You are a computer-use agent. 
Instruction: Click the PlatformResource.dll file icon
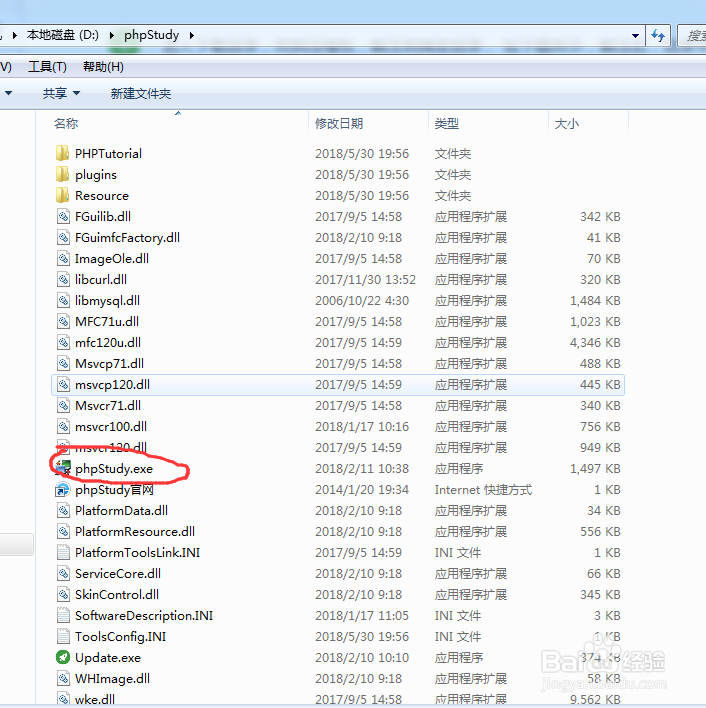point(63,531)
